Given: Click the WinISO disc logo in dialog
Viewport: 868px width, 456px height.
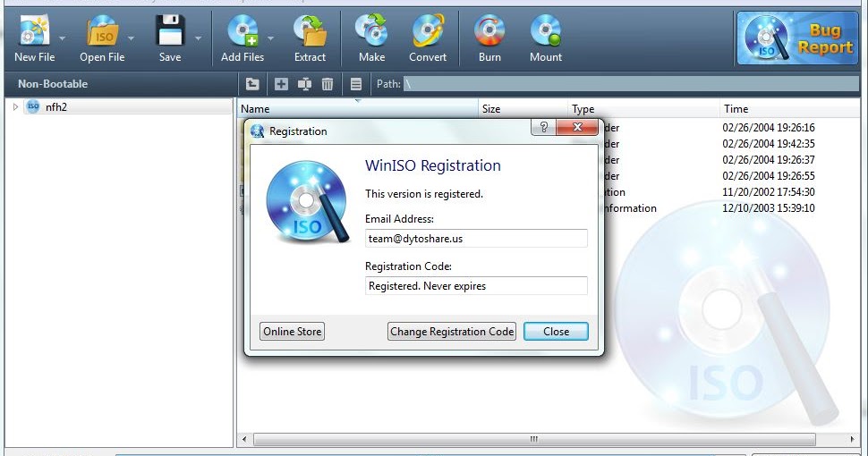Looking at the screenshot, I should pos(307,202).
